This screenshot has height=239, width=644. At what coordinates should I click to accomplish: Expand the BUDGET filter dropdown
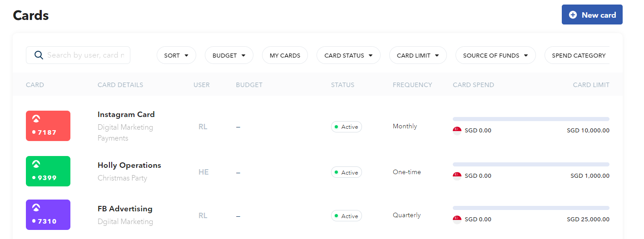click(x=229, y=55)
